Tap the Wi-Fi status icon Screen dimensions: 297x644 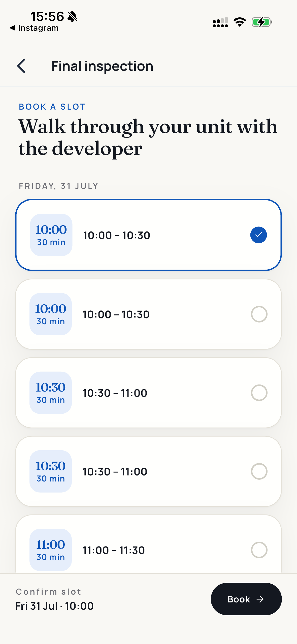[x=240, y=22]
